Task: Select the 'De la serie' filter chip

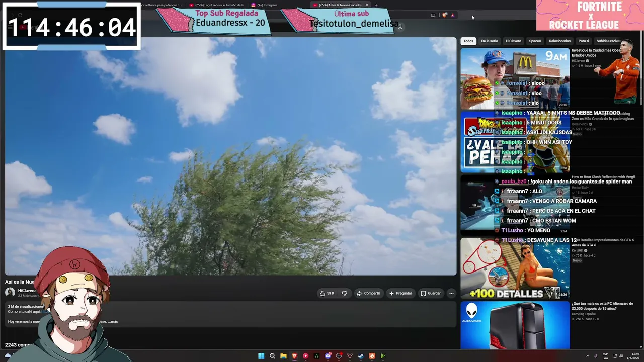Action: 489,41
